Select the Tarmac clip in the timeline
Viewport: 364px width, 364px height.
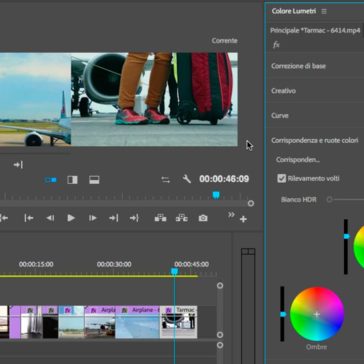[178, 322]
